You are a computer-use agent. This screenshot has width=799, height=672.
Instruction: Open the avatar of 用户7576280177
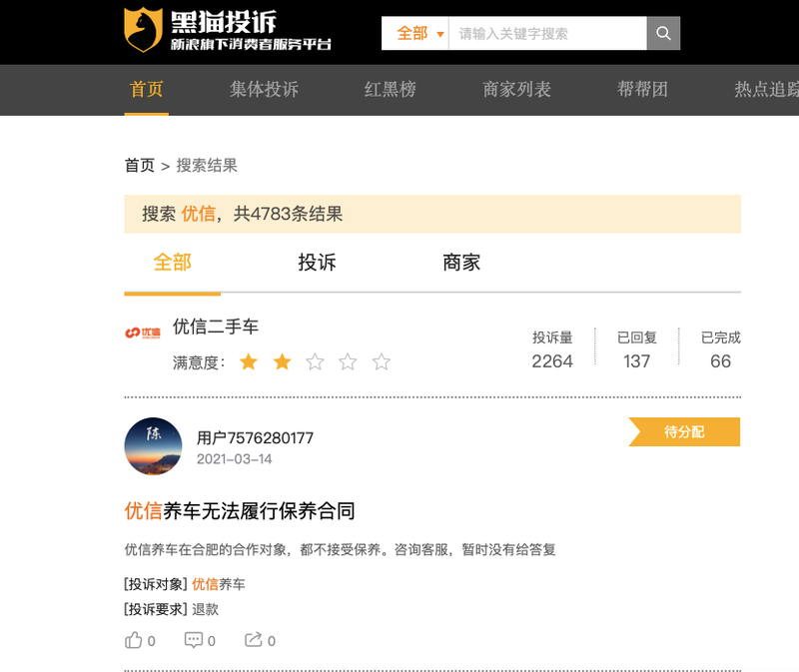tap(153, 446)
